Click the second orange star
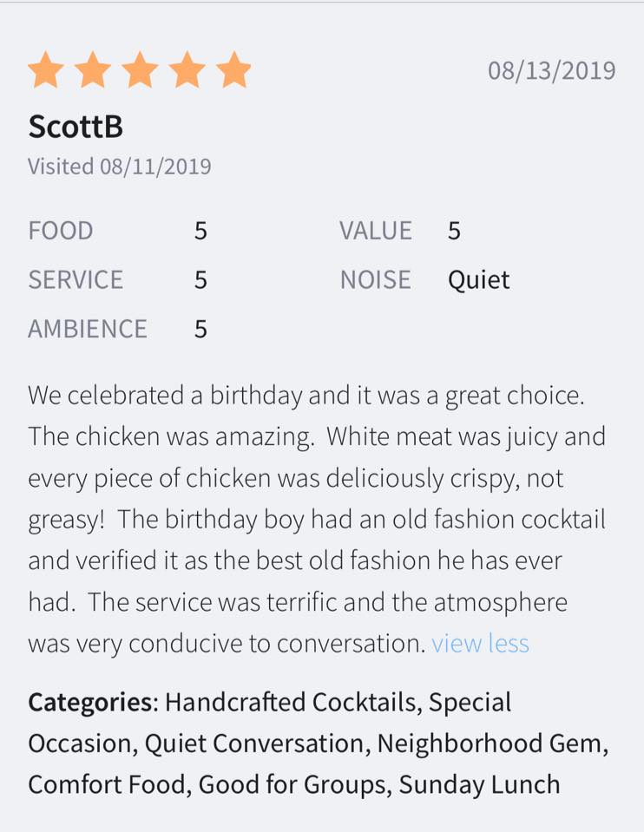The image size is (644, 832). click(x=93, y=70)
